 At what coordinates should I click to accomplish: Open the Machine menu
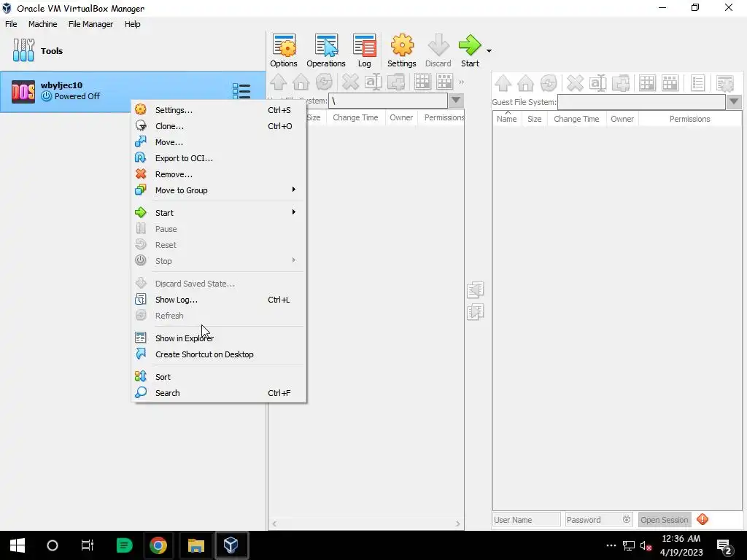(x=42, y=24)
